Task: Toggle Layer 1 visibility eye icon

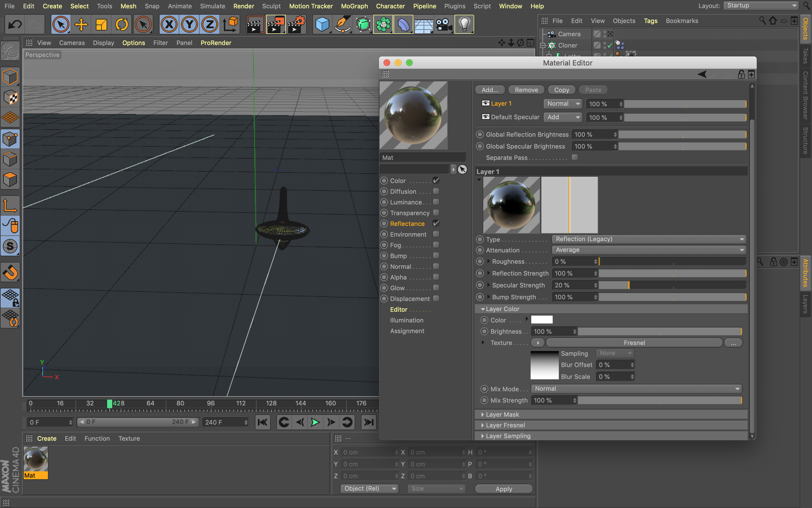Action: point(485,103)
